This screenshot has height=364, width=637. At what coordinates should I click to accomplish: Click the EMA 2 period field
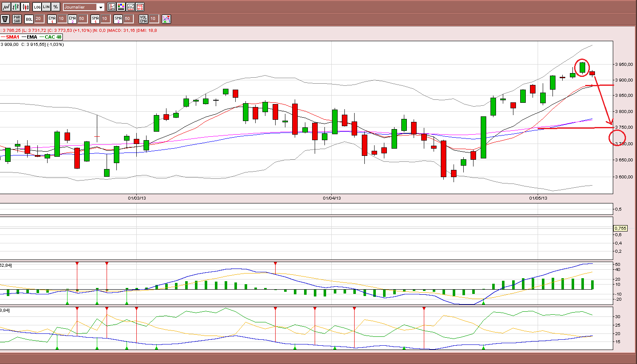[x=82, y=19]
